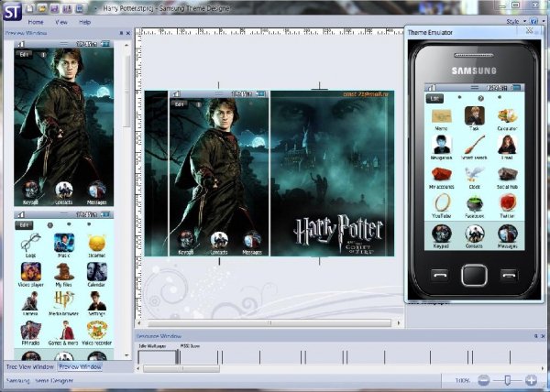Click the Media browser HP logo icon
The width and height of the screenshot is (550, 392).
click(x=64, y=300)
